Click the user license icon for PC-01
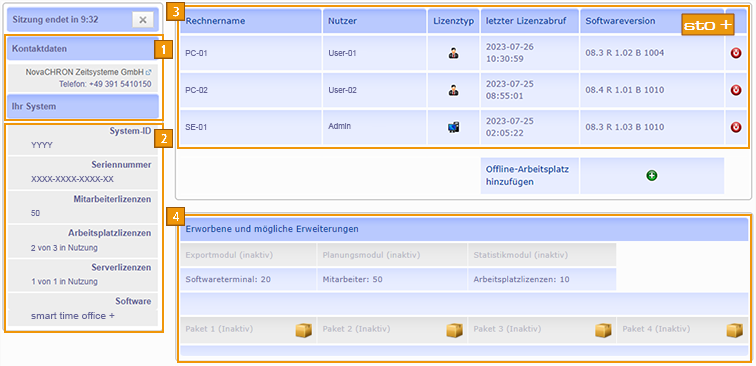The height and width of the screenshot is (366, 756). [453, 53]
